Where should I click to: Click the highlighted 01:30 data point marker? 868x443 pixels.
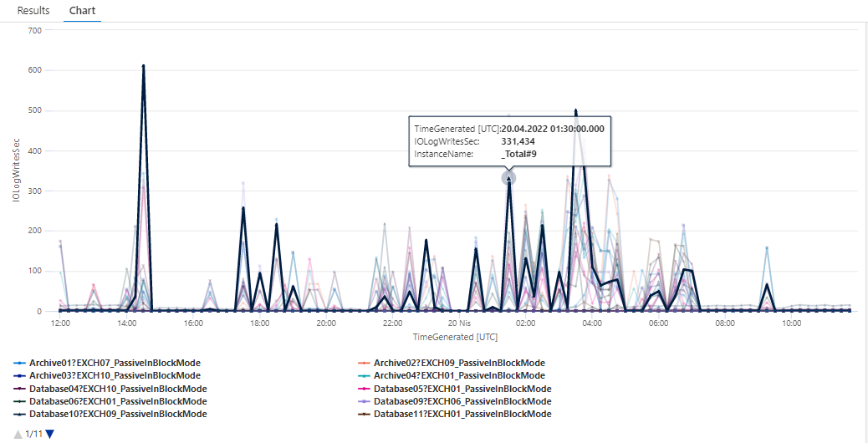coord(508,178)
